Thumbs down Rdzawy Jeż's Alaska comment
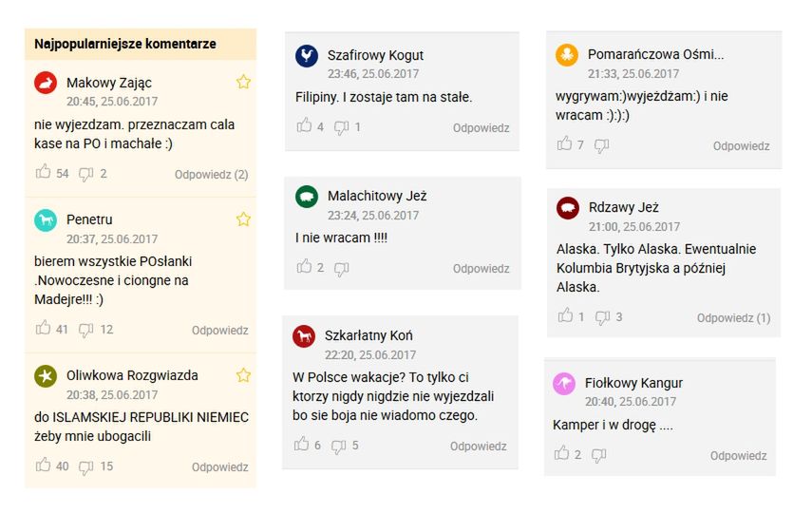 pyautogui.click(x=602, y=316)
